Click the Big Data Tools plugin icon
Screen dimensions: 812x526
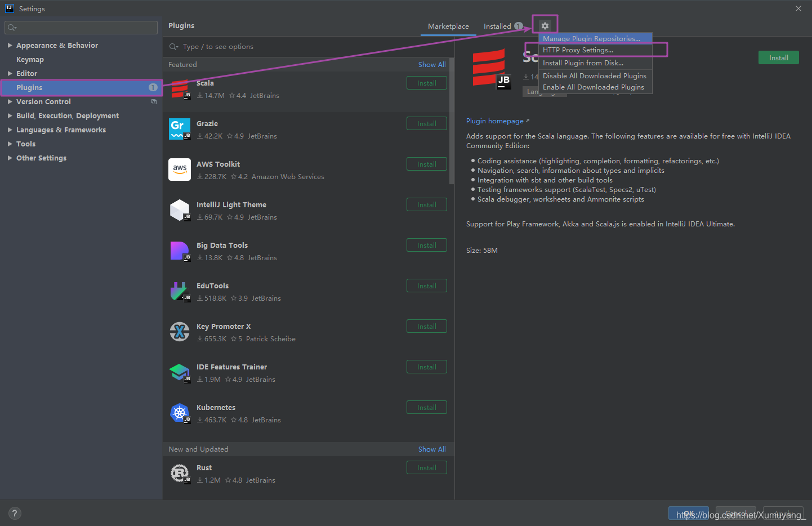click(180, 251)
